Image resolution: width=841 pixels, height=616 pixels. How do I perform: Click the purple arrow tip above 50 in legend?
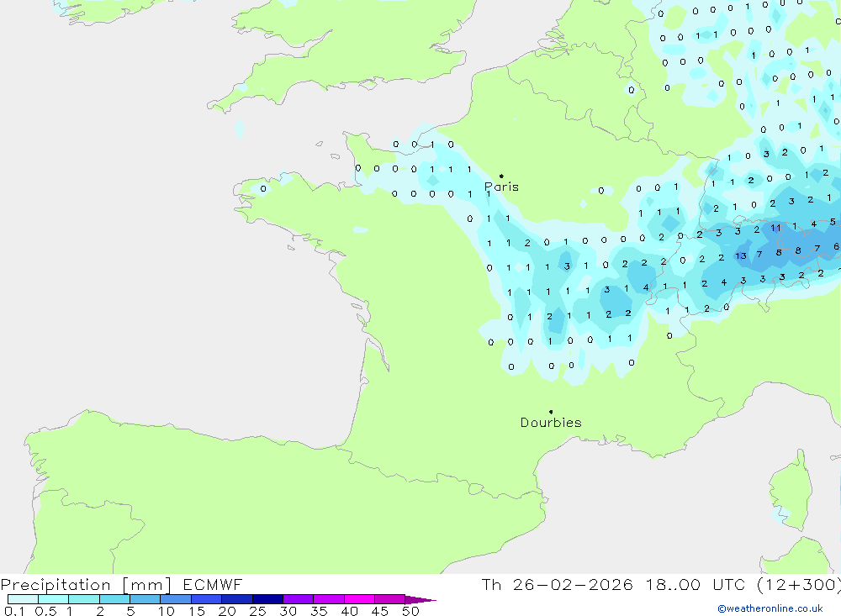(x=420, y=599)
